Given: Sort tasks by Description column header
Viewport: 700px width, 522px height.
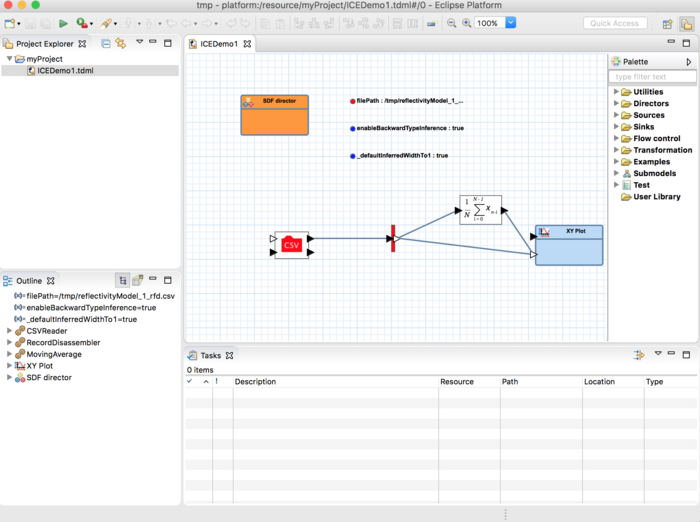Looking at the screenshot, I should (336, 382).
